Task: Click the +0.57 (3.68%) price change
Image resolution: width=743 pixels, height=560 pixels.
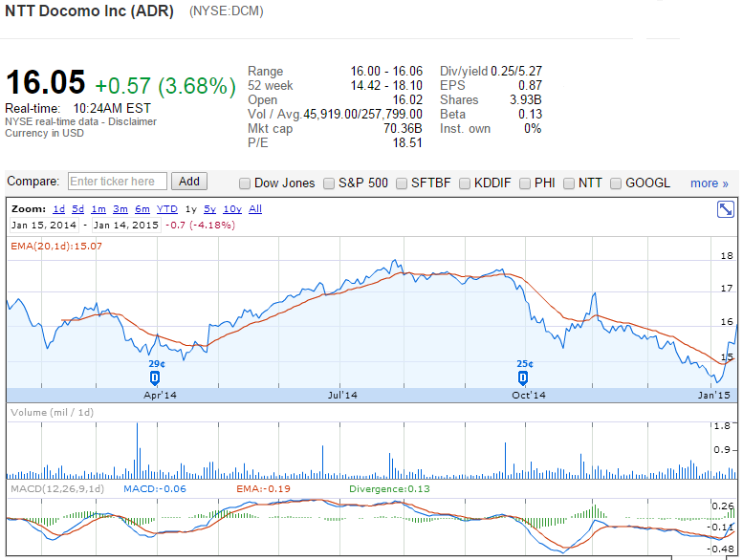Action: coord(165,86)
